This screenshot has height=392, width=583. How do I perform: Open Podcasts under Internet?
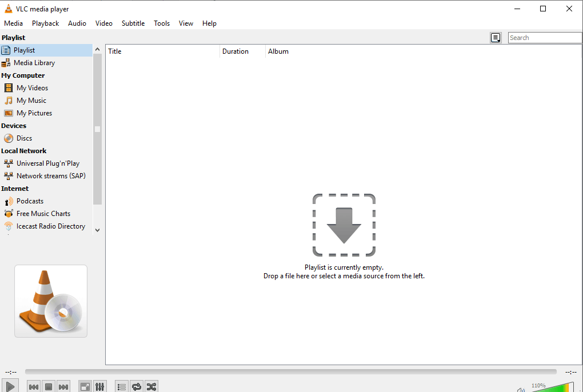pyautogui.click(x=46, y=201)
